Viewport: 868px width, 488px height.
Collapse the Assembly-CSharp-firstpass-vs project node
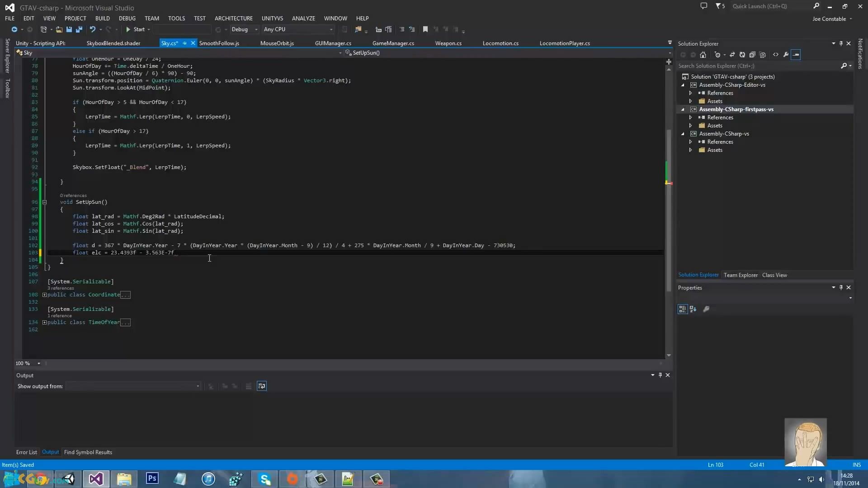(x=683, y=109)
